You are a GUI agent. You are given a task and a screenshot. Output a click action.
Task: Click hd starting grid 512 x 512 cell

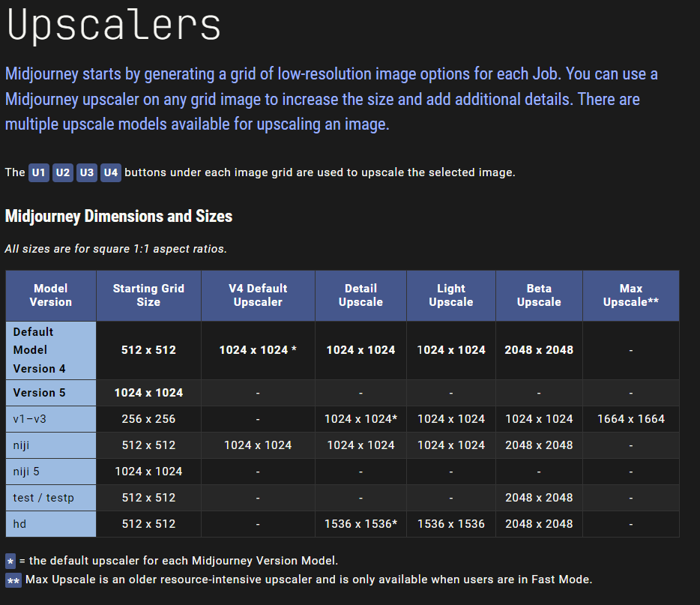click(x=148, y=524)
